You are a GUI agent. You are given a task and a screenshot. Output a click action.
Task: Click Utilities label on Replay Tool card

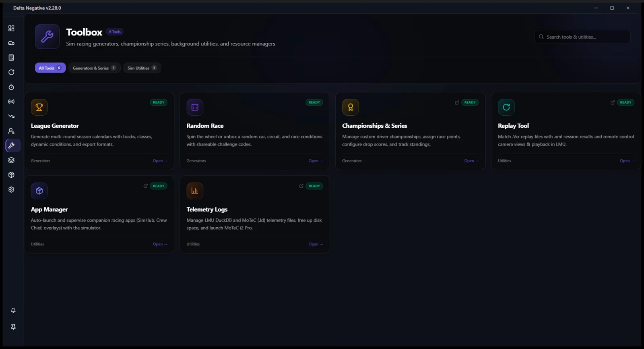pos(504,161)
